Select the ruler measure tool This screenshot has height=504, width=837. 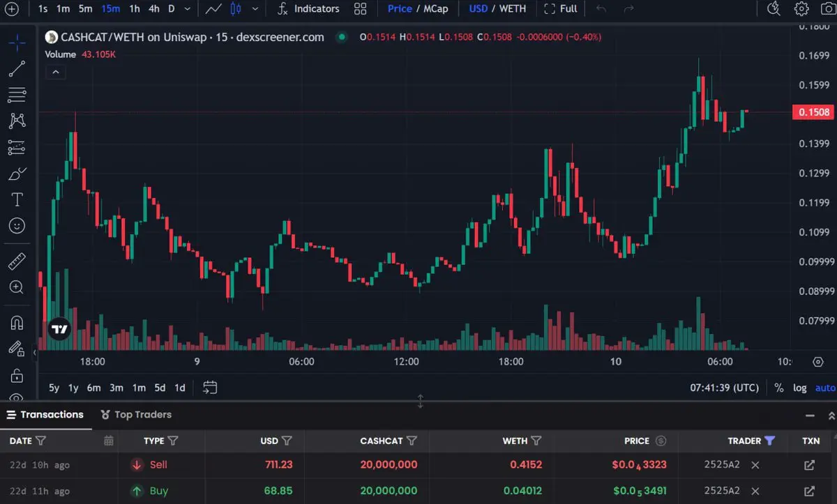coord(17,261)
